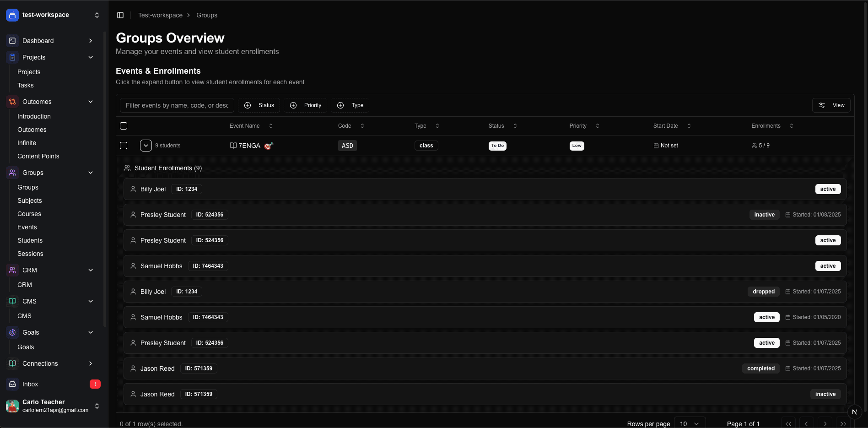This screenshot has width=868, height=428.
Task: Go to the next page arrow
Action: [x=825, y=424]
